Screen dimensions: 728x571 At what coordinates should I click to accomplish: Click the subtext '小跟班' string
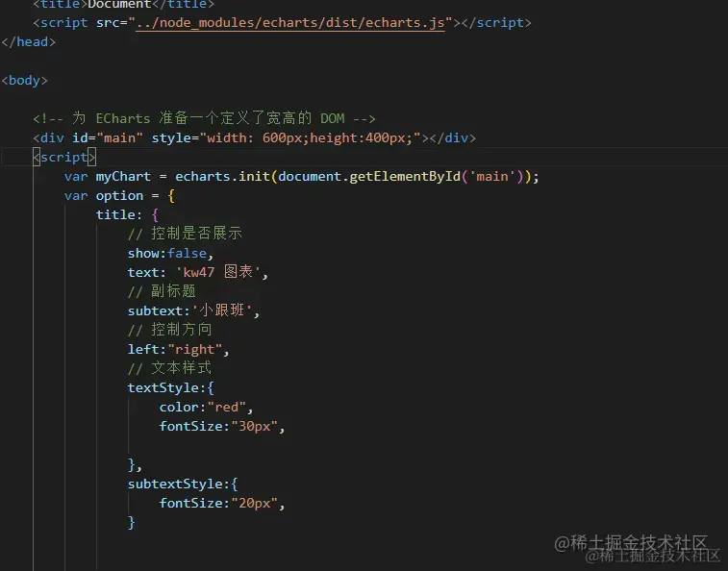pyautogui.click(x=221, y=310)
